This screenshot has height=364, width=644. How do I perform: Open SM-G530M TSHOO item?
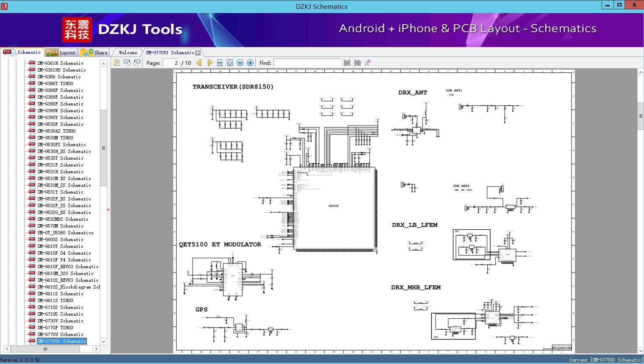(x=55, y=138)
